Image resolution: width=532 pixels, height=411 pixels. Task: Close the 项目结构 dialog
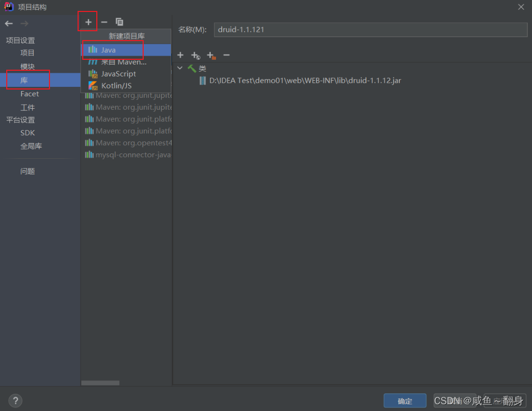(x=521, y=7)
